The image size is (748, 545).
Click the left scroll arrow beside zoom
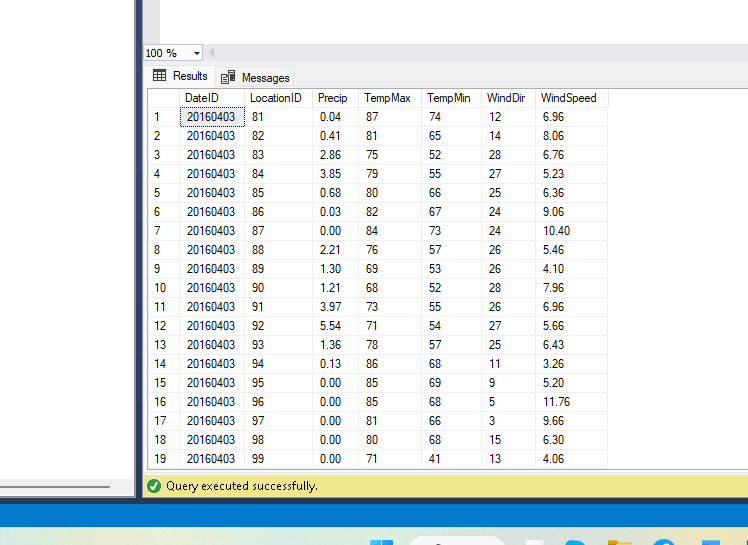coord(211,53)
